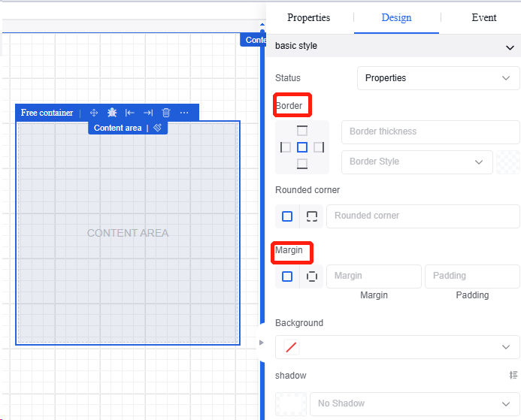Click the move-left arrow icon on container toolbar
Screen dimensions: 521x420
[130, 113]
